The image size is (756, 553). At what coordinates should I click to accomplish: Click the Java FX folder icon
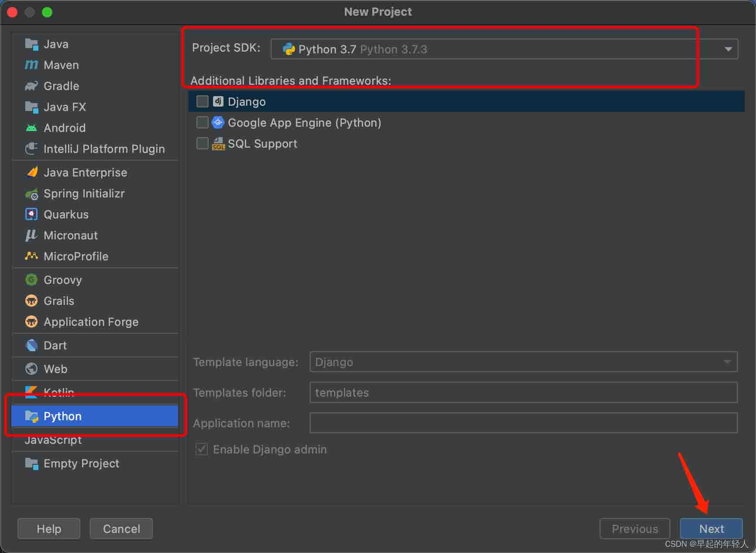31,107
